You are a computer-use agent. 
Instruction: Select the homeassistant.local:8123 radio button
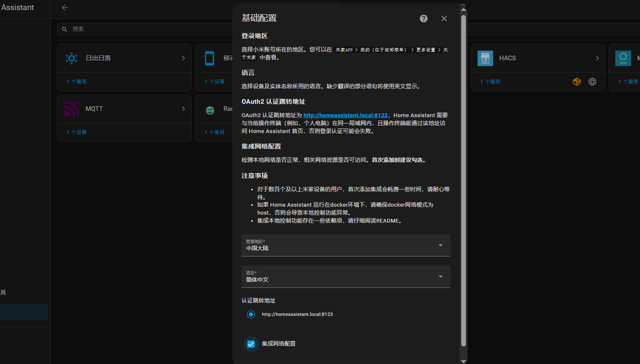pyautogui.click(x=251, y=314)
